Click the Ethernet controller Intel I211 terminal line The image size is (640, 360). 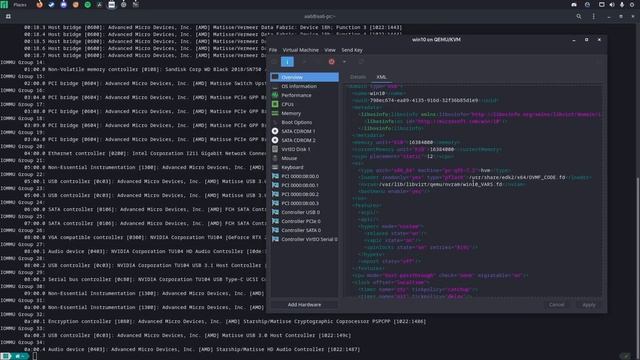click(144, 153)
